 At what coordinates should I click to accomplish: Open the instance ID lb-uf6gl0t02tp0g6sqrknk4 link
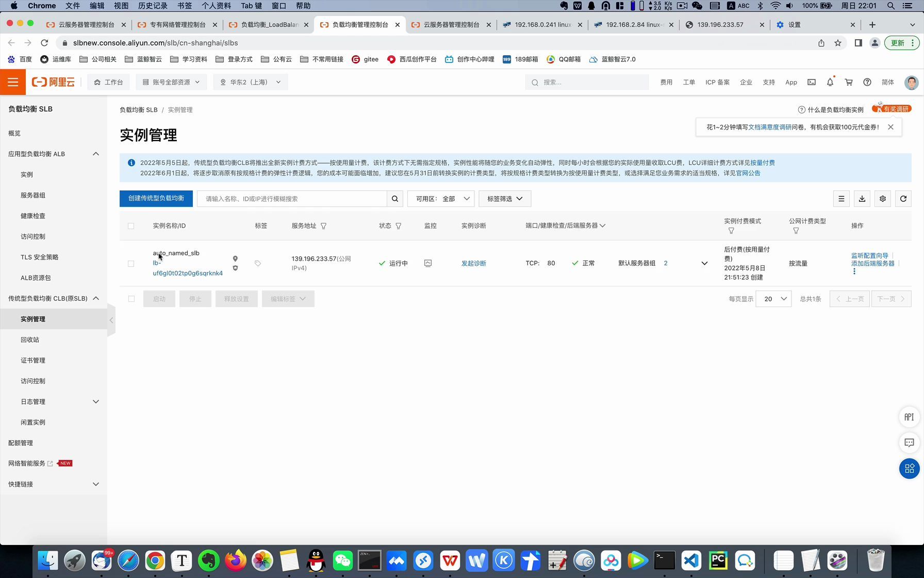[x=188, y=268]
